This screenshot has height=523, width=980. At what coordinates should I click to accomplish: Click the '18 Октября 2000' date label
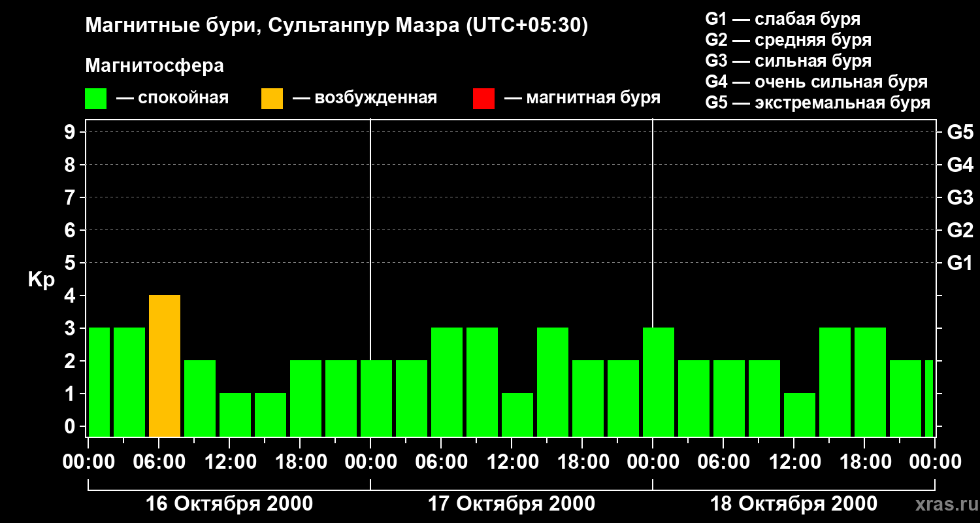pos(794,504)
